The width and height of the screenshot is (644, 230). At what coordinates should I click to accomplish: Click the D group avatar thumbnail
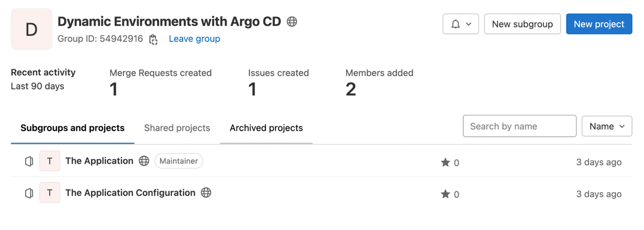(x=32, y=29)
